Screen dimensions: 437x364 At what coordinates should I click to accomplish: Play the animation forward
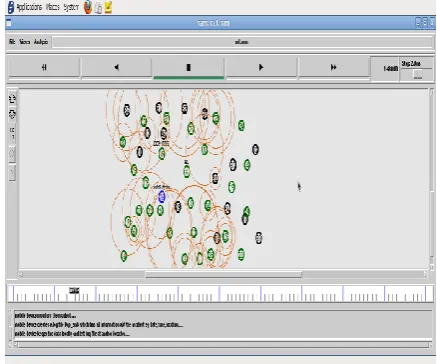261,67
